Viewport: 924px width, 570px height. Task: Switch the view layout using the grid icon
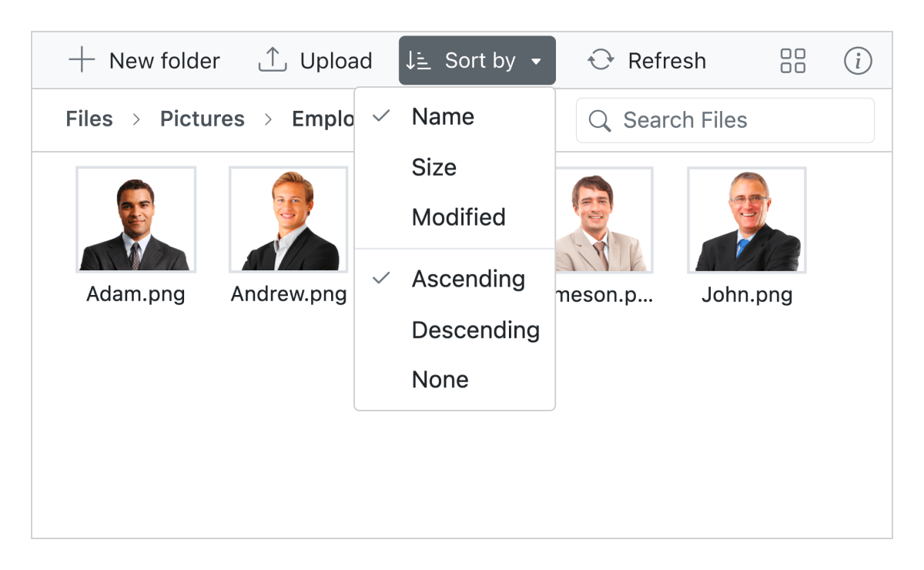(x=792, y=60)
